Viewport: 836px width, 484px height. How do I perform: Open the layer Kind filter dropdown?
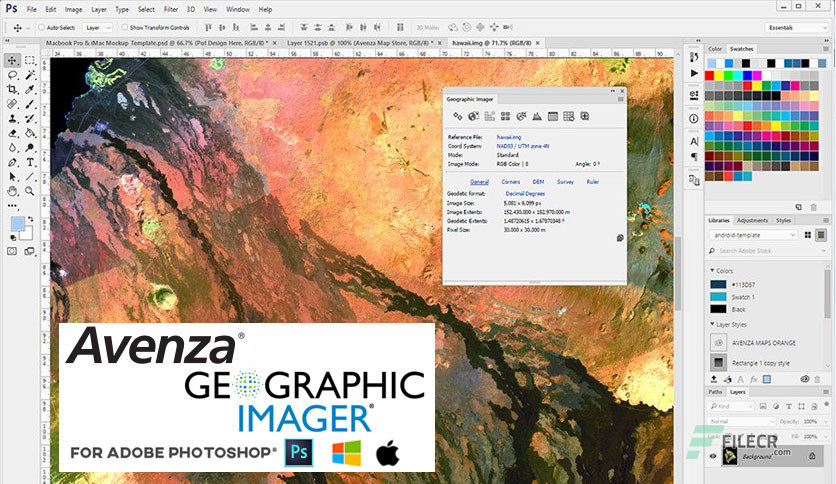point(731,406)
